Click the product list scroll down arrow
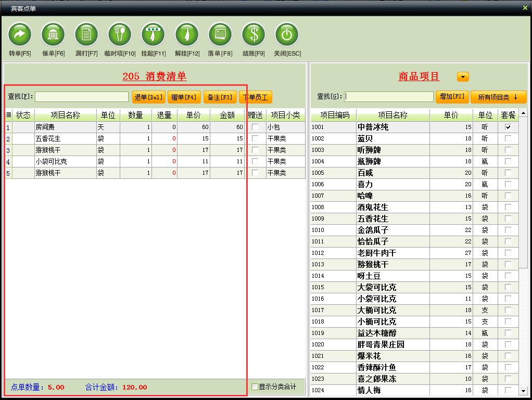 (x=524, y=391)
